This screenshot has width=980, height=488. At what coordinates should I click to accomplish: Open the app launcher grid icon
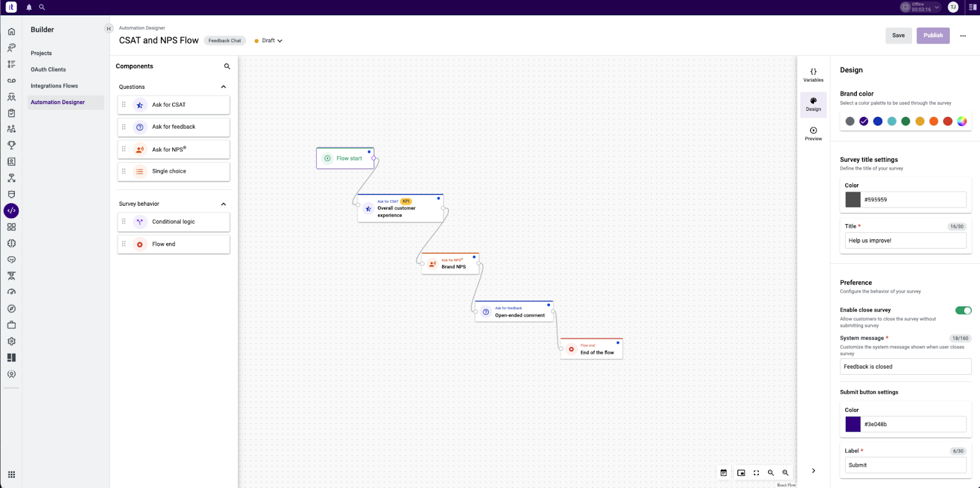tap(11, 475)
